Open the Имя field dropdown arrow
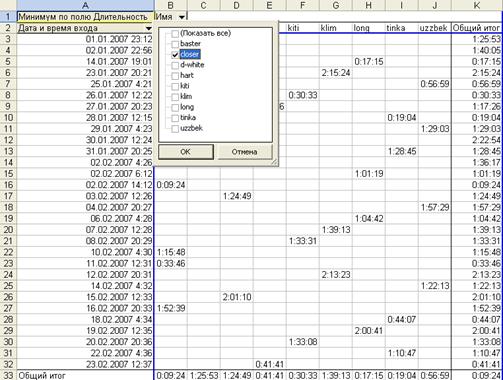 coord(182,17)
